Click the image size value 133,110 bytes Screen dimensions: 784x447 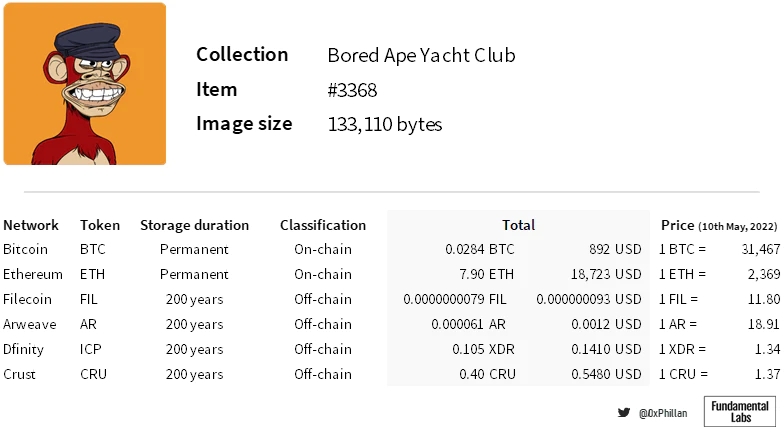pos(385,125)
